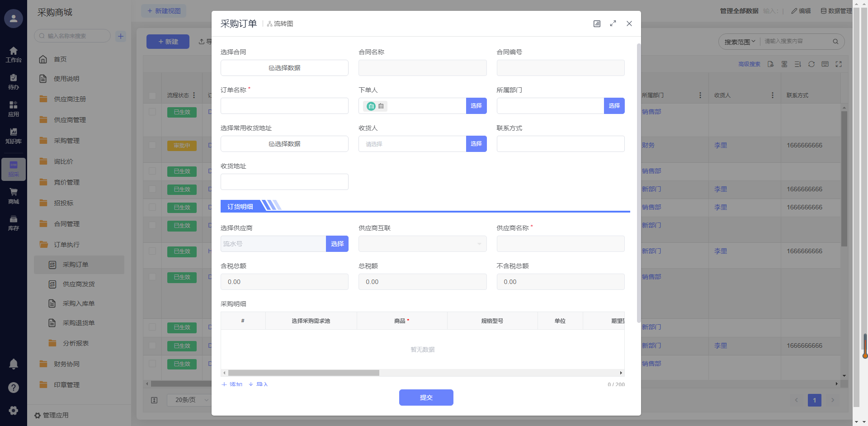This screenshot has width=868, height=426.
Task: Check the first row checkbox in table
Action: 152,112
